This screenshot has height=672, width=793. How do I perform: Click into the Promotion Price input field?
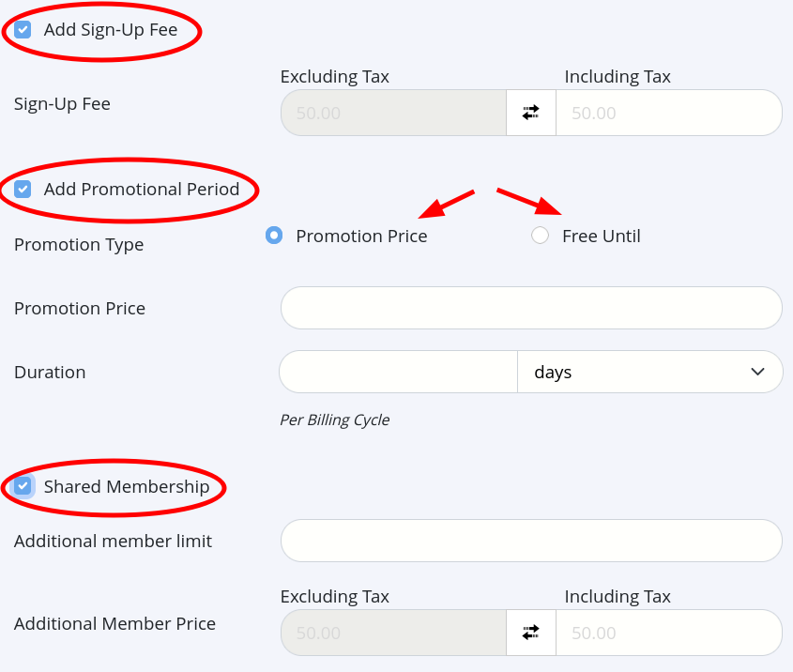531,308
